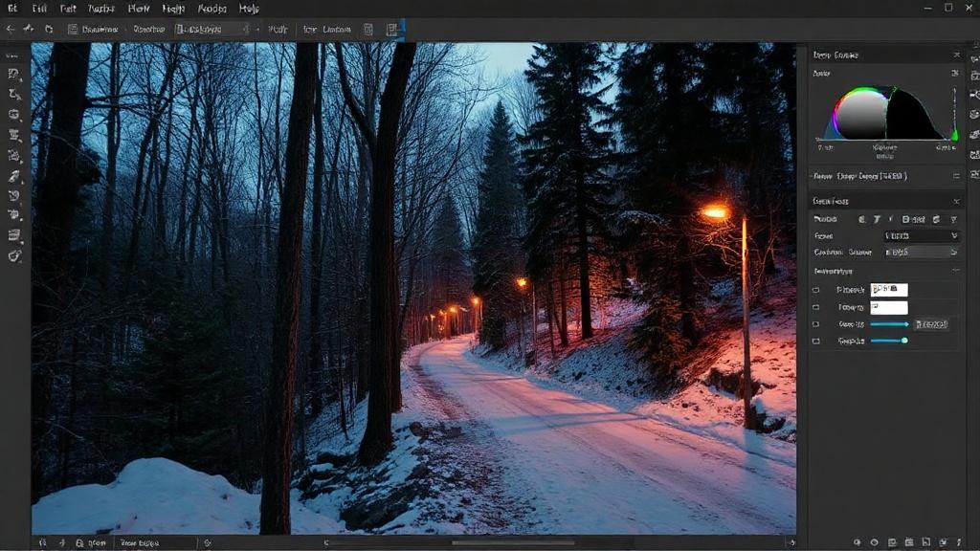Viewport: 980px width, 551px height.
Task: Click the small icon in the histogram panel's corner
Action: click(x=955, y=73)
